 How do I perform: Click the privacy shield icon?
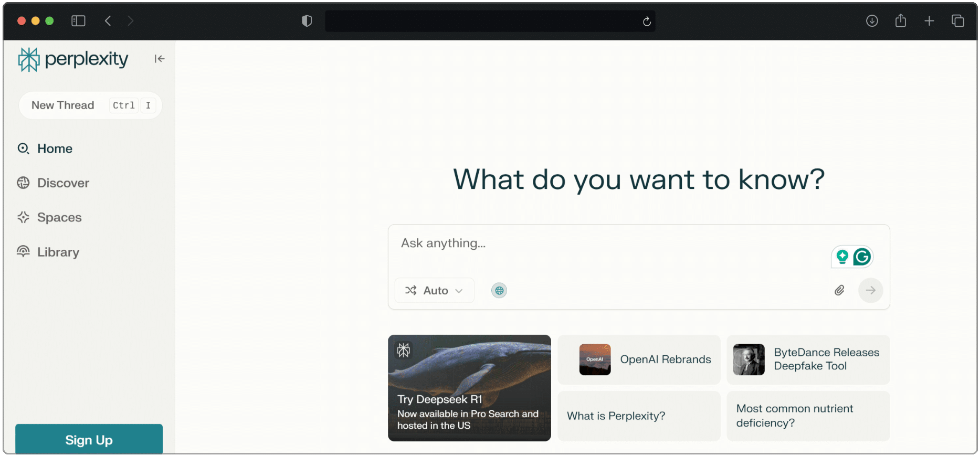[x=307, y=21]
